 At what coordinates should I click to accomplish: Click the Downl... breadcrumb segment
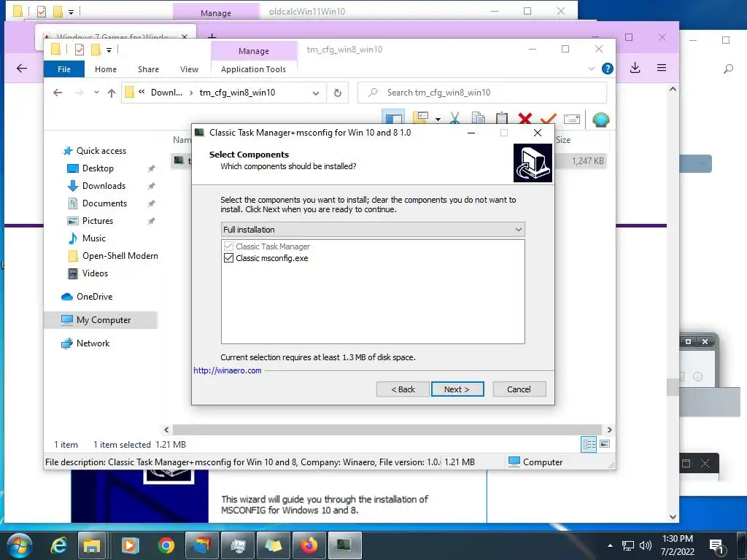[167, 93]
